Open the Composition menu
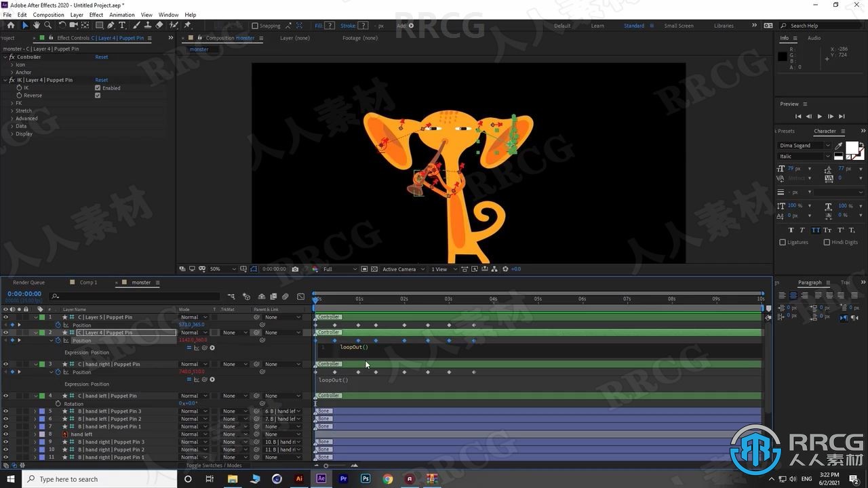The width and height of the screenshot is (868, 488). tap(48, 15)
